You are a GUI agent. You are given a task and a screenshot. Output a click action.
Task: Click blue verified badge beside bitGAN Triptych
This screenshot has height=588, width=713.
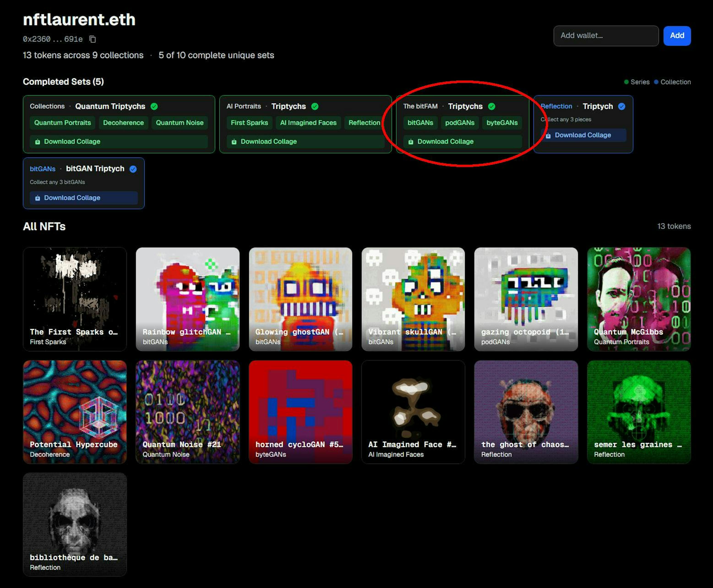pyautogui.click(x=133, y=169)
